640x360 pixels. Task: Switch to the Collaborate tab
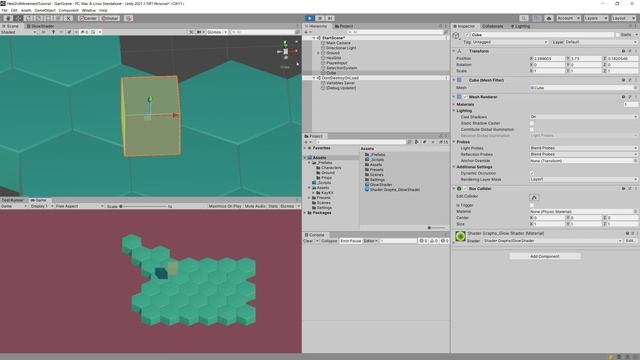tap(492, 26)
